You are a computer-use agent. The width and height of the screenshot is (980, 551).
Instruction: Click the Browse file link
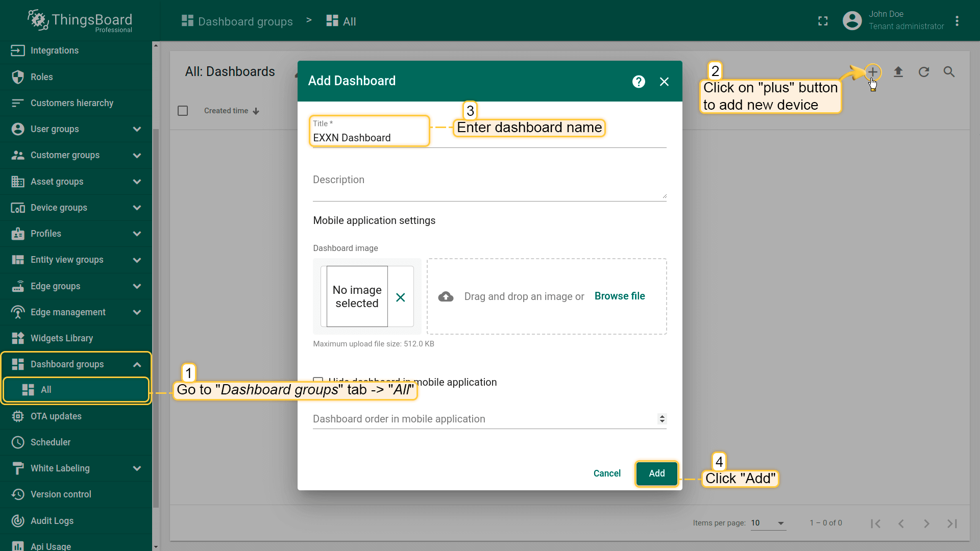click(x=620, y=296)
